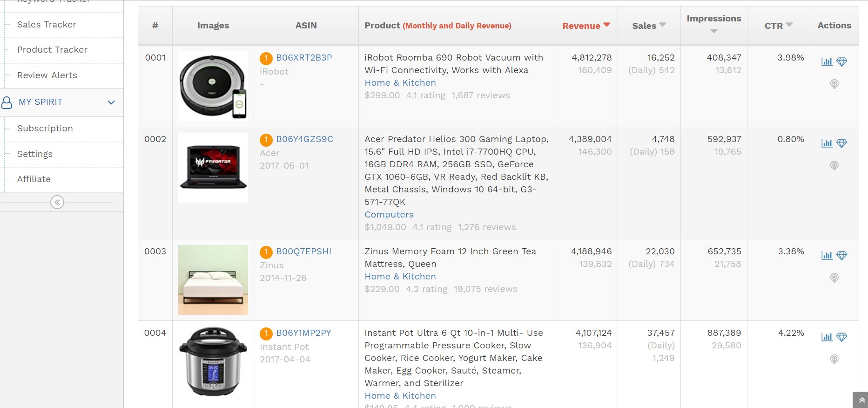Open ASIN link B06Y4GZS9C
868x408 pixels.
click(x=305, y=139)
